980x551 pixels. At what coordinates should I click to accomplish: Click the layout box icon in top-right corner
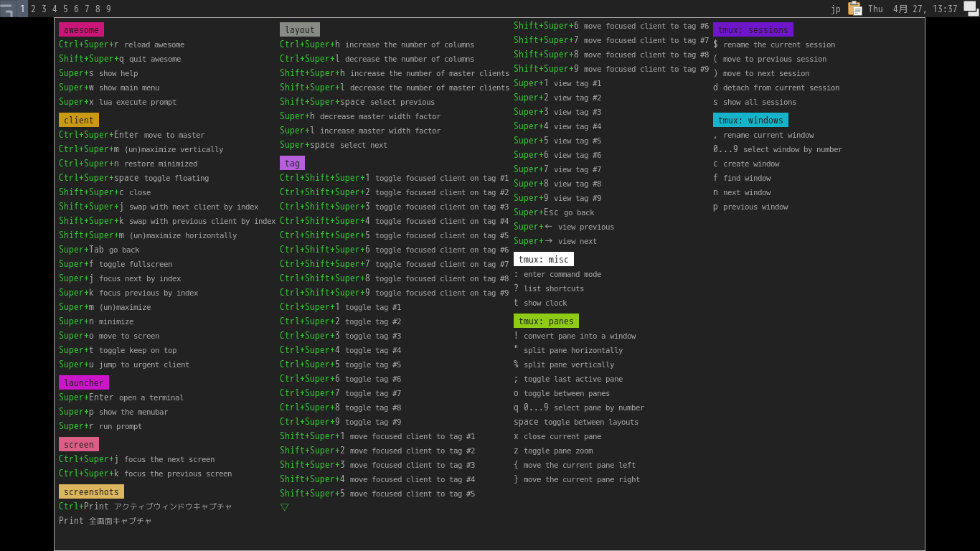tap(971, 9)
